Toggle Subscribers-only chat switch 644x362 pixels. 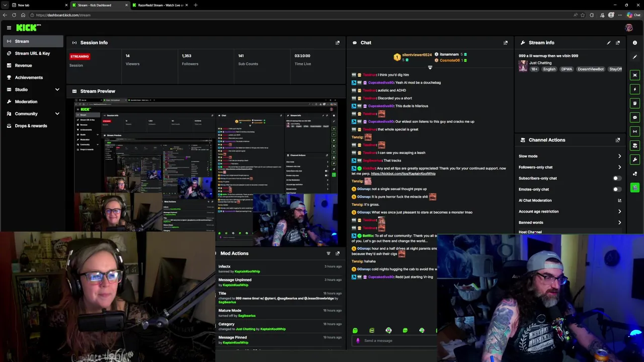tap(617, 178)
